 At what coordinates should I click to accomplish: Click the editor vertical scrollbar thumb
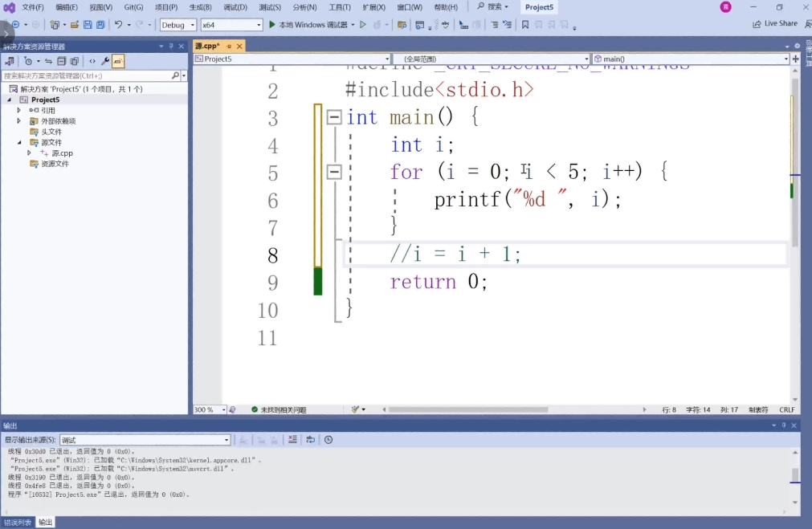tap(795, 161)
